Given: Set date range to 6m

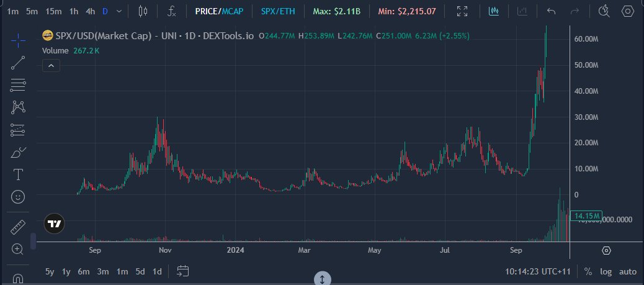Looking at the screenshot, I should click(83, 271).
